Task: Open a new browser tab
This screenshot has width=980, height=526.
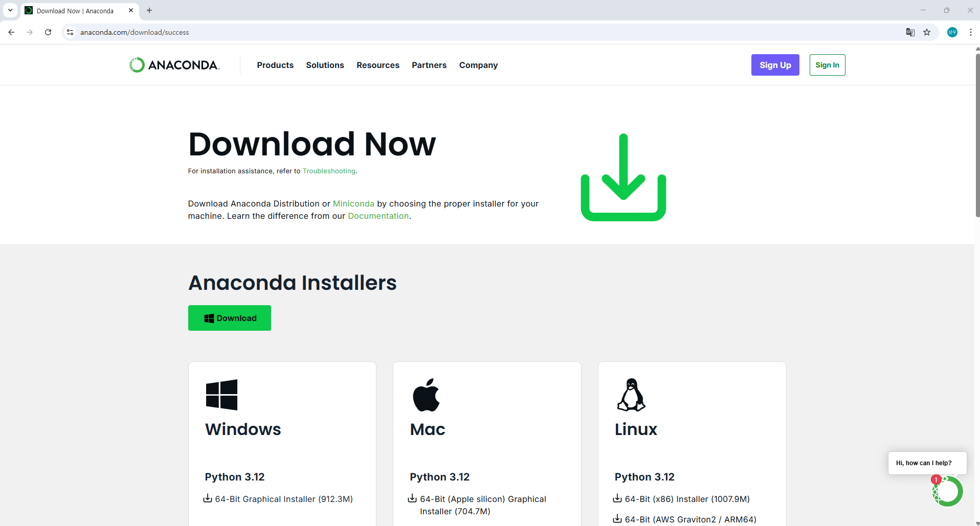Action: 149,10
